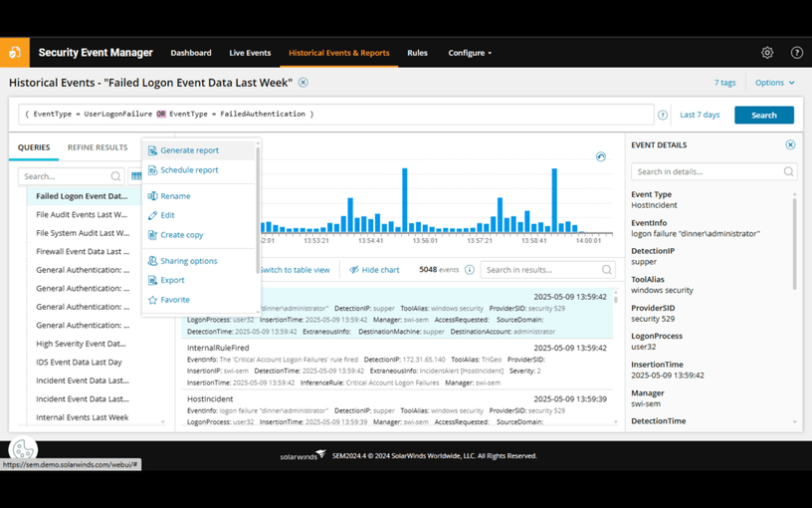This screenshot has height=508, width=812.
Task: Close the Event Details panel
Action: pos(790,145)
